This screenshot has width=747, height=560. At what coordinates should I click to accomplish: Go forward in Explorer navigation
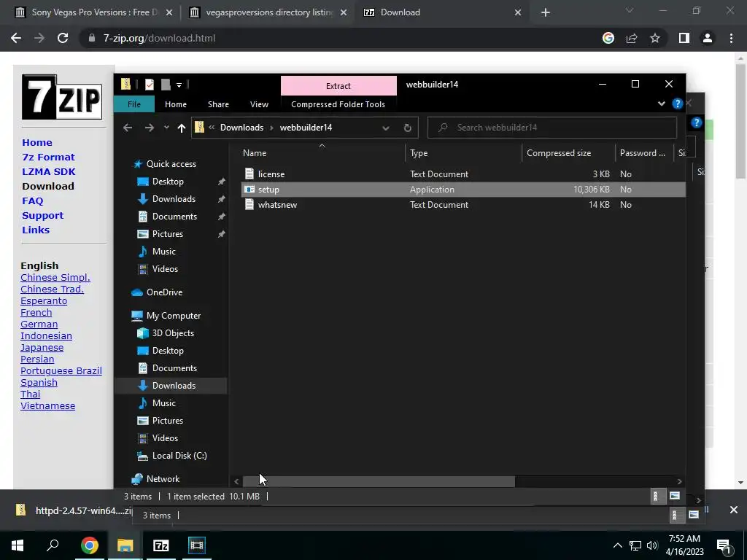click(149, 127)
